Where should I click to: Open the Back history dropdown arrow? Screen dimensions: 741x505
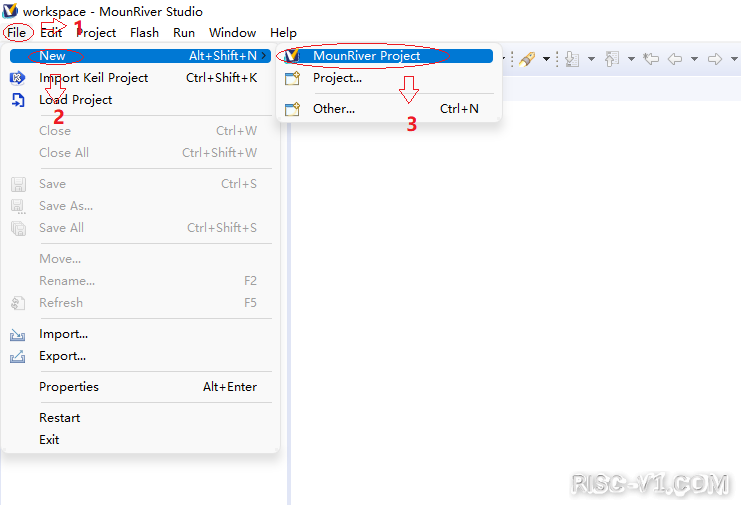(x=694, y=59)
